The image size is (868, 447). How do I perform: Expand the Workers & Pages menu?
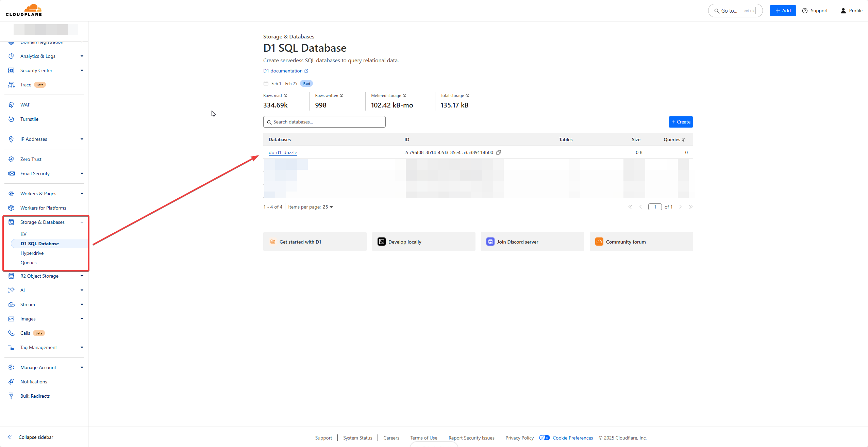[82, 194]
